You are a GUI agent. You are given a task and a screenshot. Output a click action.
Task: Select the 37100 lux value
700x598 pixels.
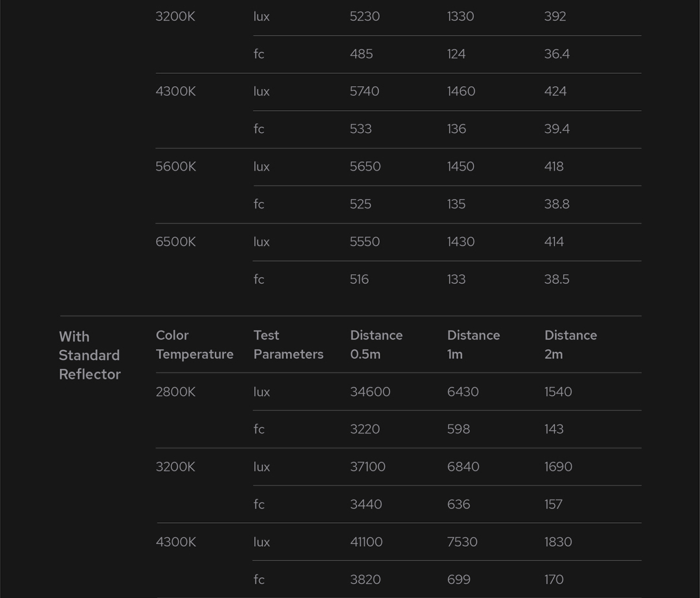[367, 467]
